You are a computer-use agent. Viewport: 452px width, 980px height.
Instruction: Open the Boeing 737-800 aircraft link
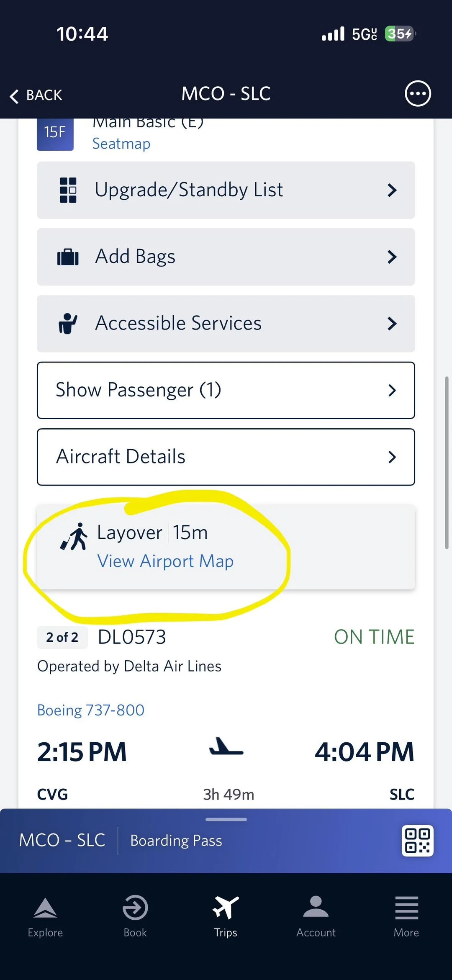point(91,710)
